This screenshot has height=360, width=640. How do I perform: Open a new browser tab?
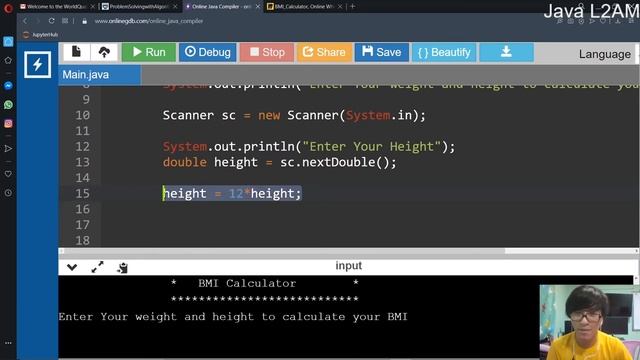[353, 7]
